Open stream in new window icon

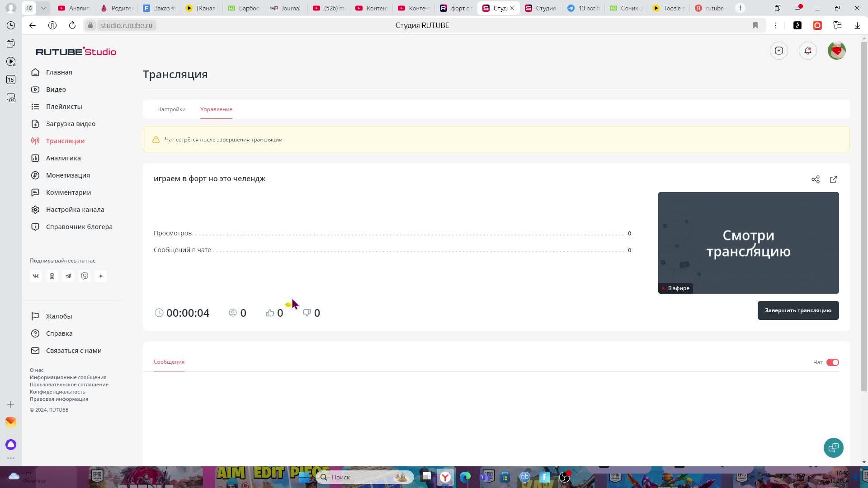tap(833, 179)
